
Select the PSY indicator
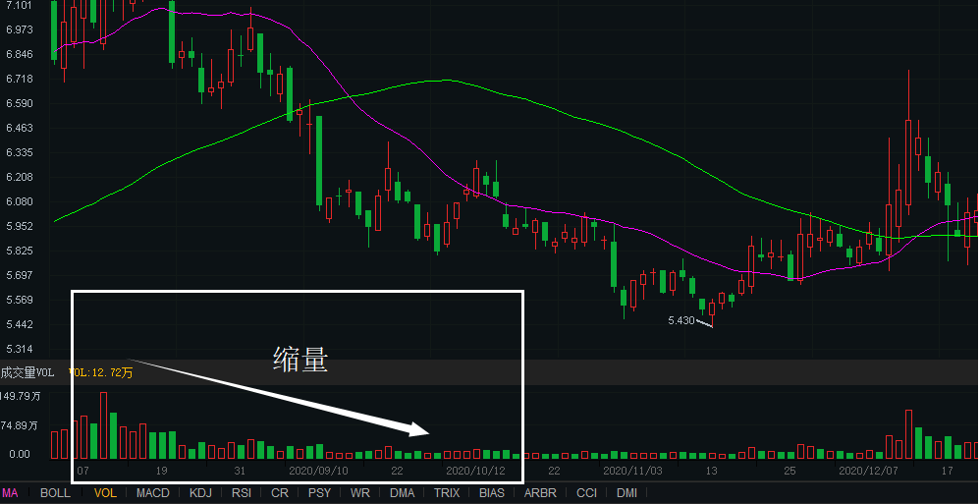tap(319, 493)
